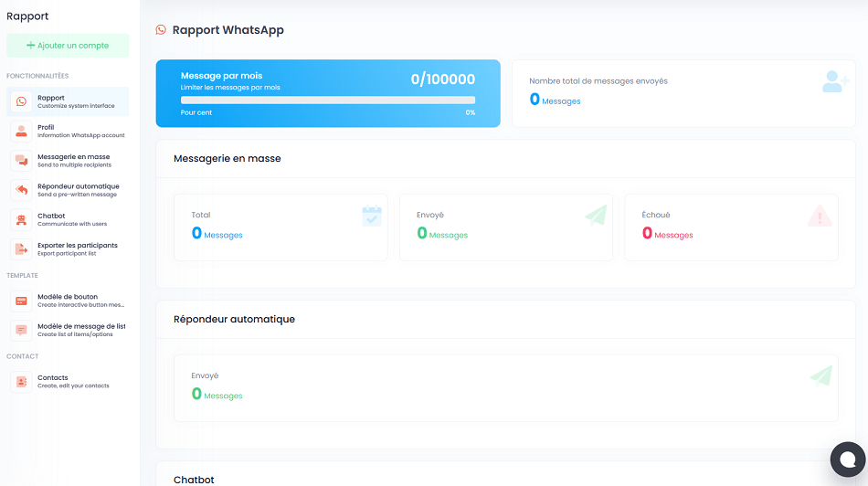Image resolution: width=868 pixels, height=486 pixels.
Task: Click the Contacts address book icon
Action: point(21,382)
